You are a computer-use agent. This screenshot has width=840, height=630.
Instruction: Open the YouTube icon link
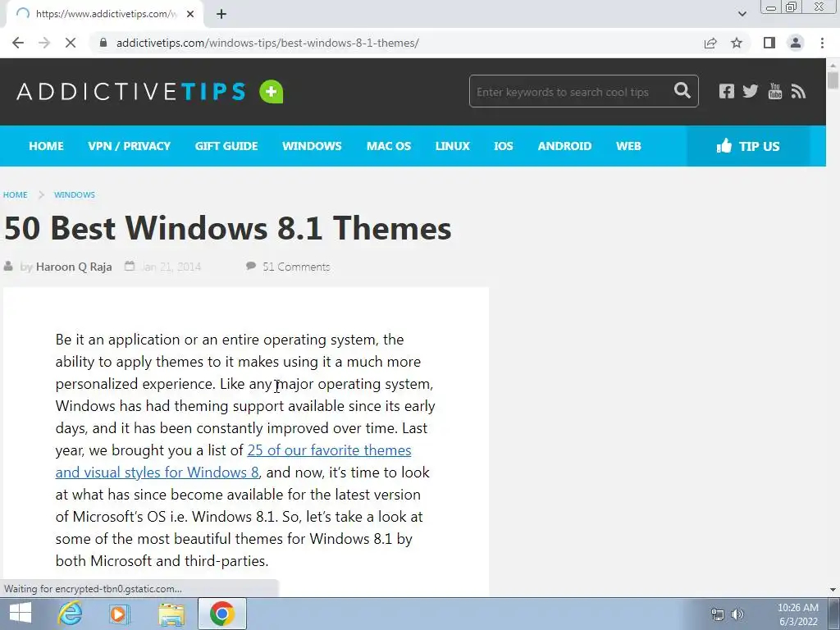[x=774, y=91]
